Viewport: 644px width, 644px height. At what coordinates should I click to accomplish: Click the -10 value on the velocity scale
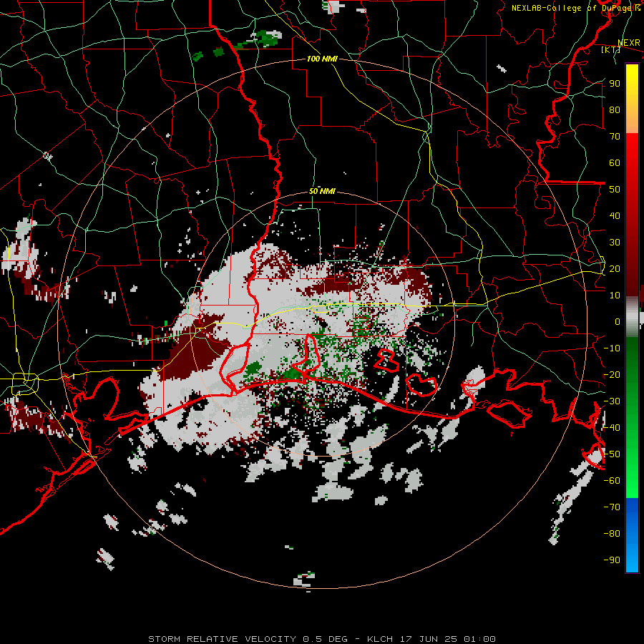(612, 348)
